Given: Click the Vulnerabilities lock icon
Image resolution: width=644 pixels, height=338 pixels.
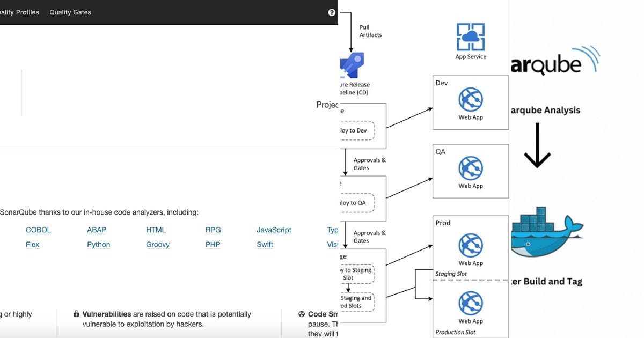Looking at the screenshot, I should point(77,314).
